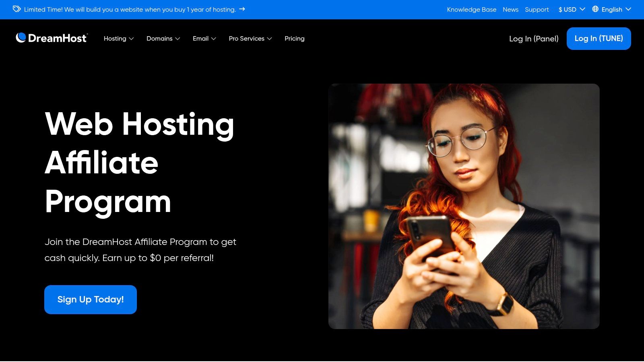This screenshot has width=644, height=362.
Task: Click the photo of the woman holding a phone
Action: [x=464, y=206]
